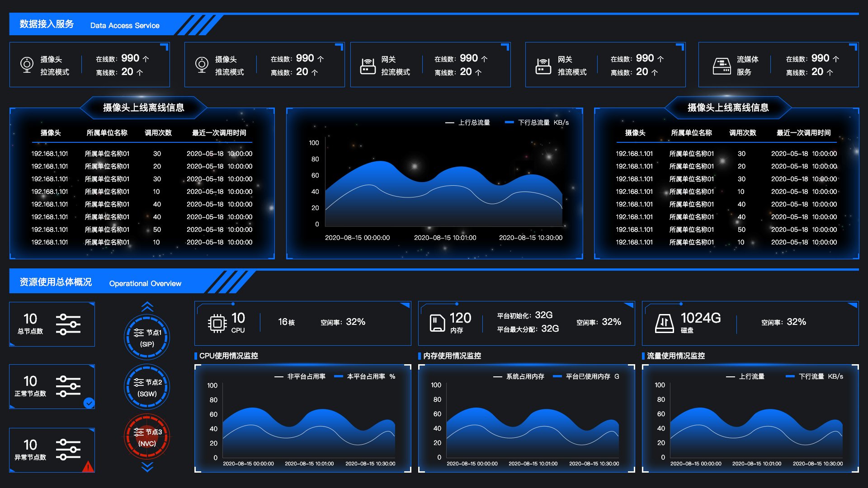Click right panel title 摄像头上线离线信息
Viewport: 868px width, 488px height.
click(728, 108)
